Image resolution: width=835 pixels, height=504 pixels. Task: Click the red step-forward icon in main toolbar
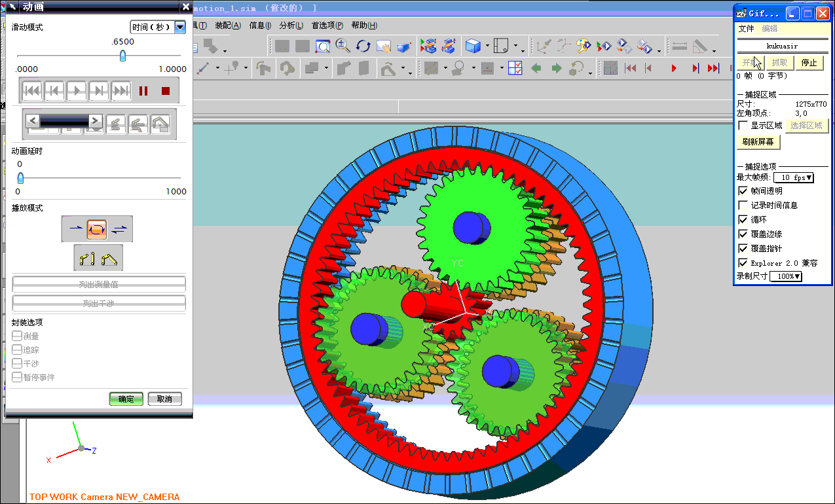(695, 67)
